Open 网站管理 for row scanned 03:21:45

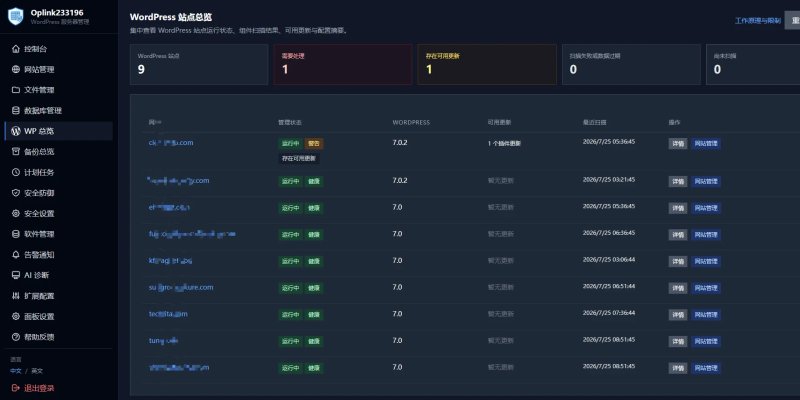(x=706, y=182)
